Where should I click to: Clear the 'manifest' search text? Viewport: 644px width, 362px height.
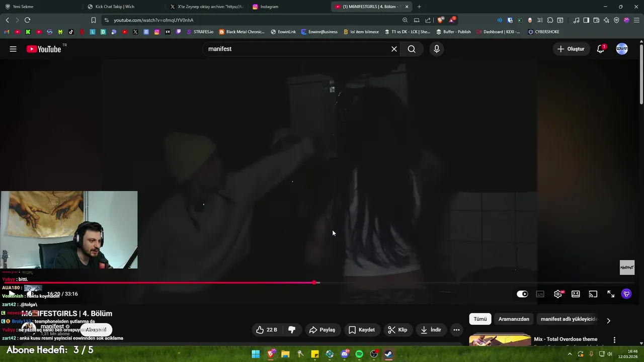(394, 49)
